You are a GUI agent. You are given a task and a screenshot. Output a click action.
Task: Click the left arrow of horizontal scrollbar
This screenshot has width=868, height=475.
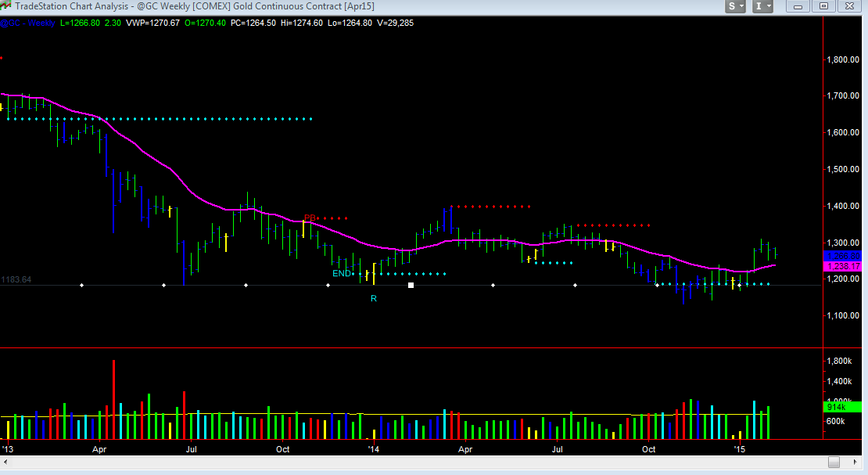(x=5, y=462)
